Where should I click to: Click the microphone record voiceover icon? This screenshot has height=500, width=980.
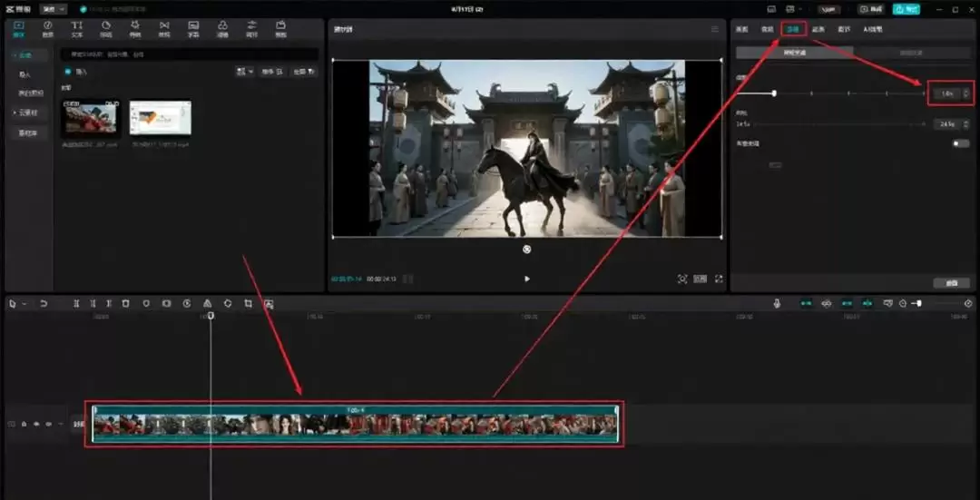pyautogui.click(x=777, y=303)
